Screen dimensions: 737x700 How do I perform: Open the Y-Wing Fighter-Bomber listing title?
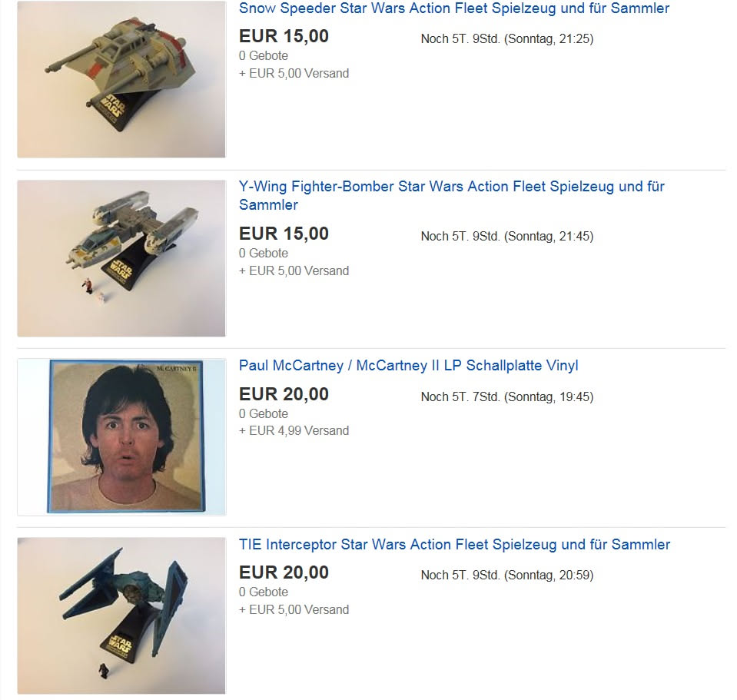pos(452,195)
